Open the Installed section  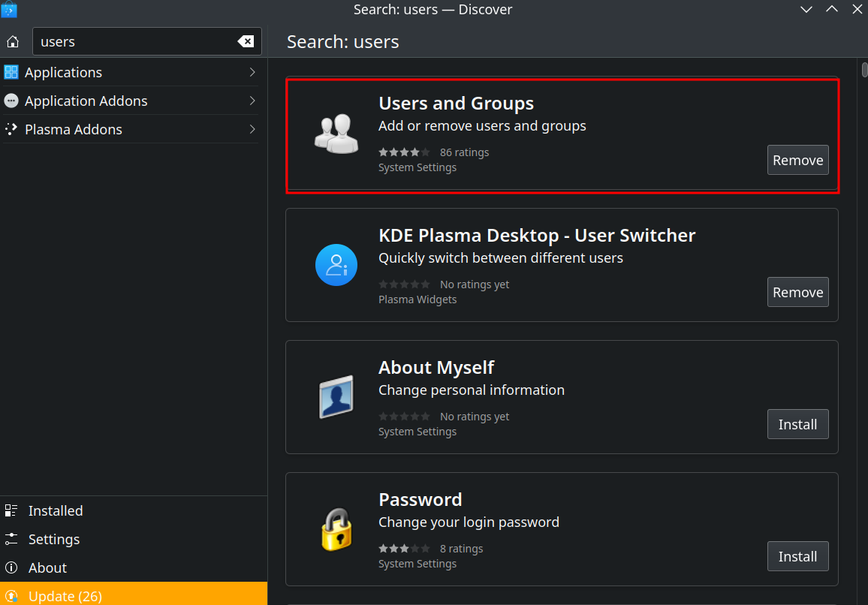click(x=55, y=510)
